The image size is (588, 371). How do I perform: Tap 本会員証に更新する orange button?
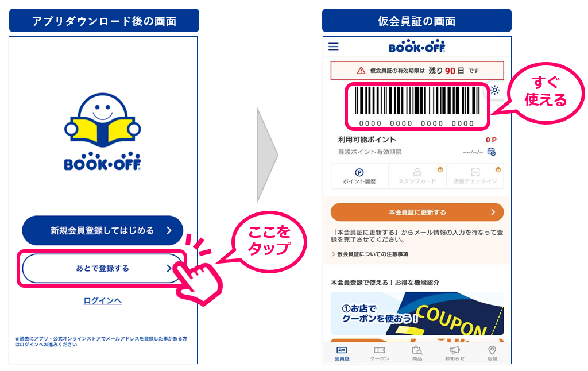(x=417, y=212)
